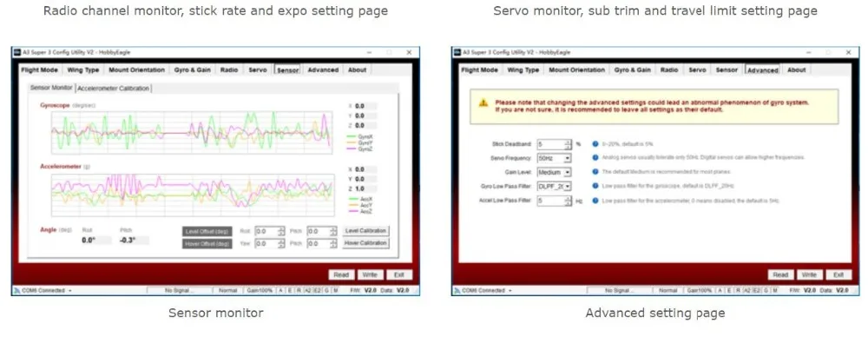
Task: Adjust the Level Offset Pitch spinner arrows
Action: (333, 231)
